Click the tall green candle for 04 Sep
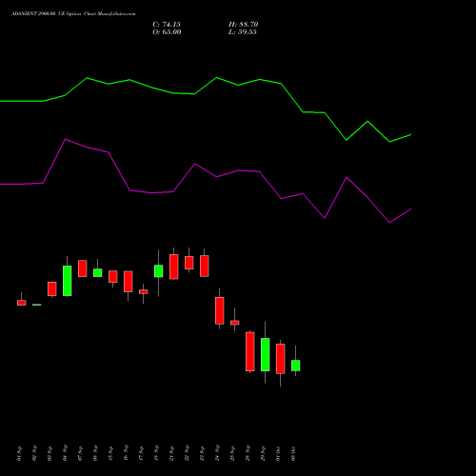The width and height of the screenshot is (476, 476). tap(68, 281)
